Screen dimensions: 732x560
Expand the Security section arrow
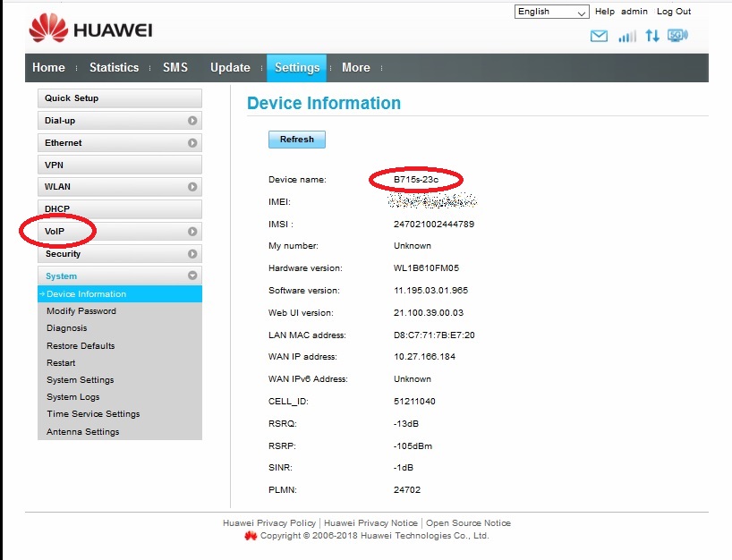pyautogui.click(x=192, y=254)
